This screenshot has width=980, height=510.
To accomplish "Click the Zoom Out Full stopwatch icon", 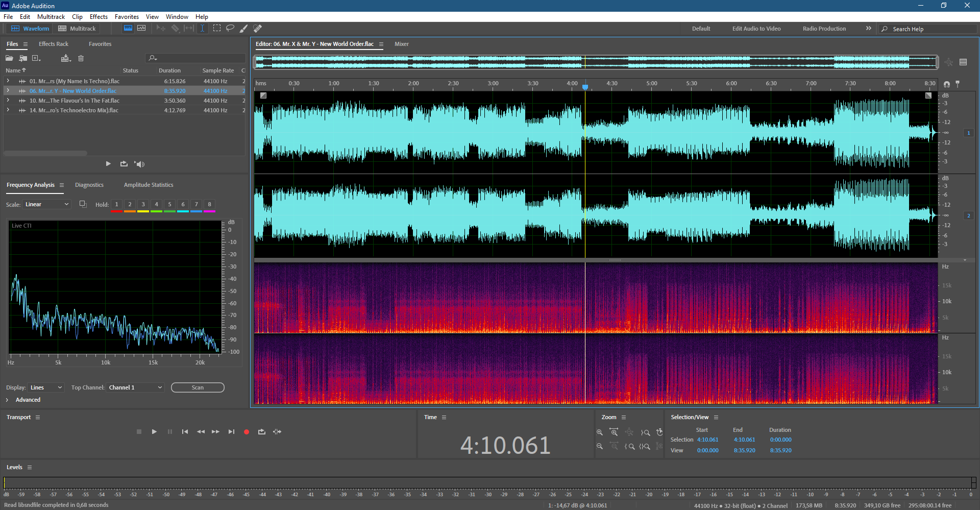I will [x=659, y=432].
